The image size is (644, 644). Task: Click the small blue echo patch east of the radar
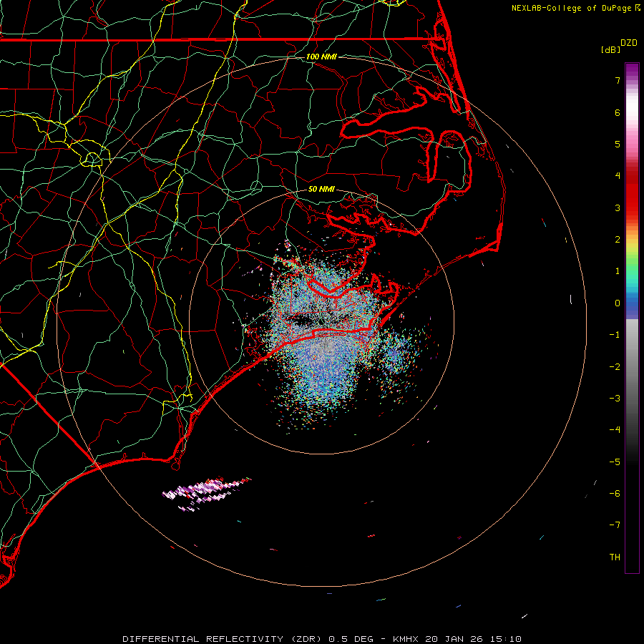[396, 354]
